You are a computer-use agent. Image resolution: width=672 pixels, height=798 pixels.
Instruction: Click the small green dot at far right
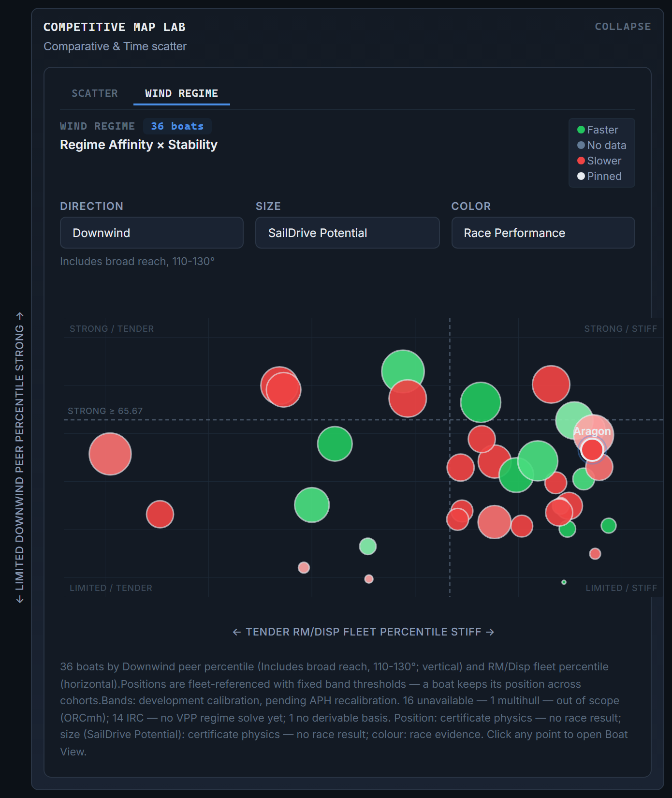[609, 525]
